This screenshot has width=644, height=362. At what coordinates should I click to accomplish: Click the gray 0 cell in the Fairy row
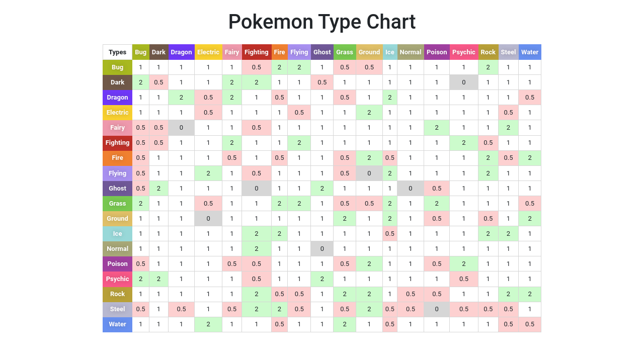181,128
